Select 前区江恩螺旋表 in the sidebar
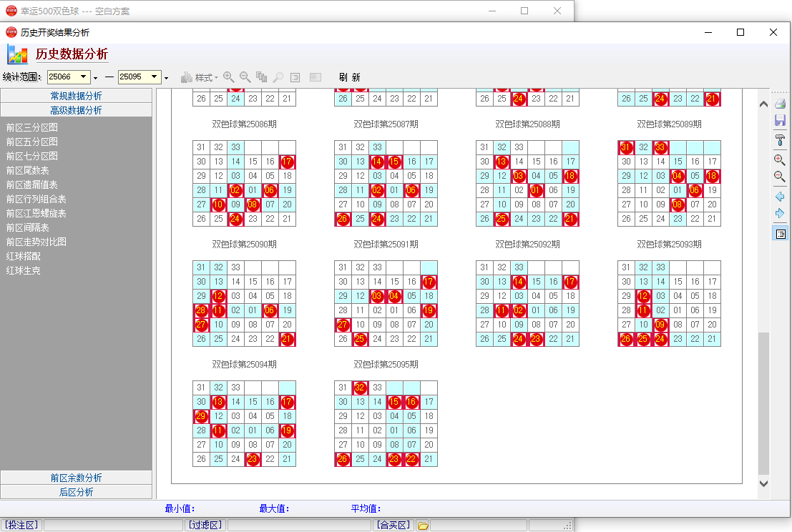792x532 pixels. 36,213
